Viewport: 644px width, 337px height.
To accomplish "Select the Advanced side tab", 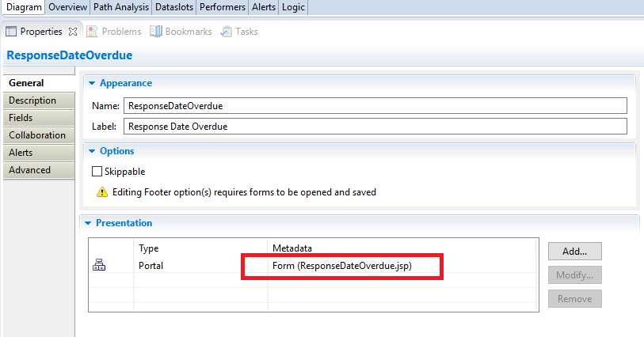I will (x=39, y=170).
